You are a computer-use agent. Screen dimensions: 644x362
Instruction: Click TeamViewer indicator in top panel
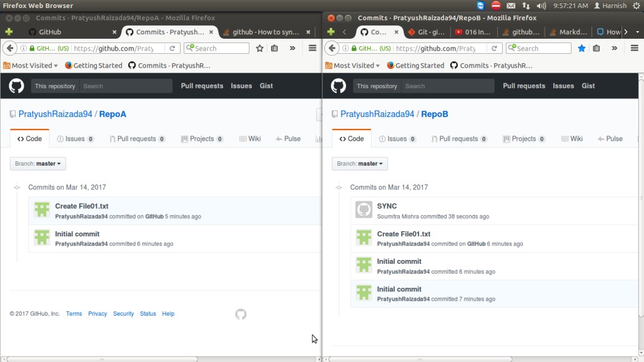tap(480, 6)
